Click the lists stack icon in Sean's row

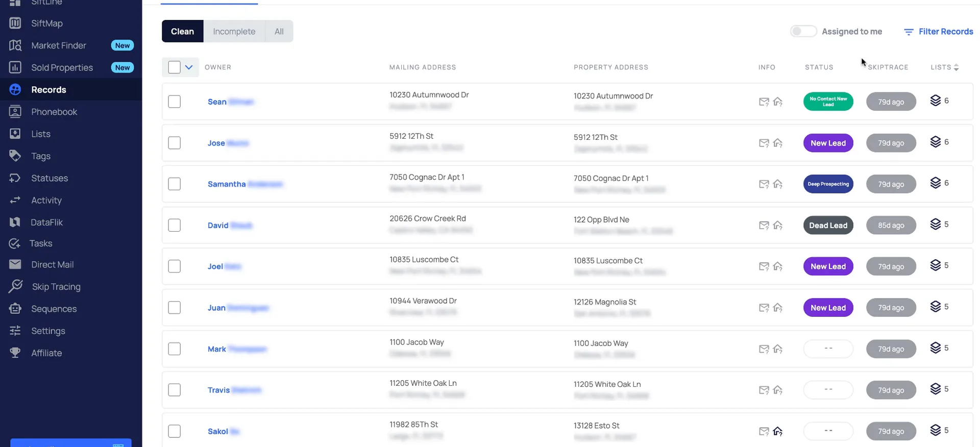pyautogui.click(x=935, y=101)
